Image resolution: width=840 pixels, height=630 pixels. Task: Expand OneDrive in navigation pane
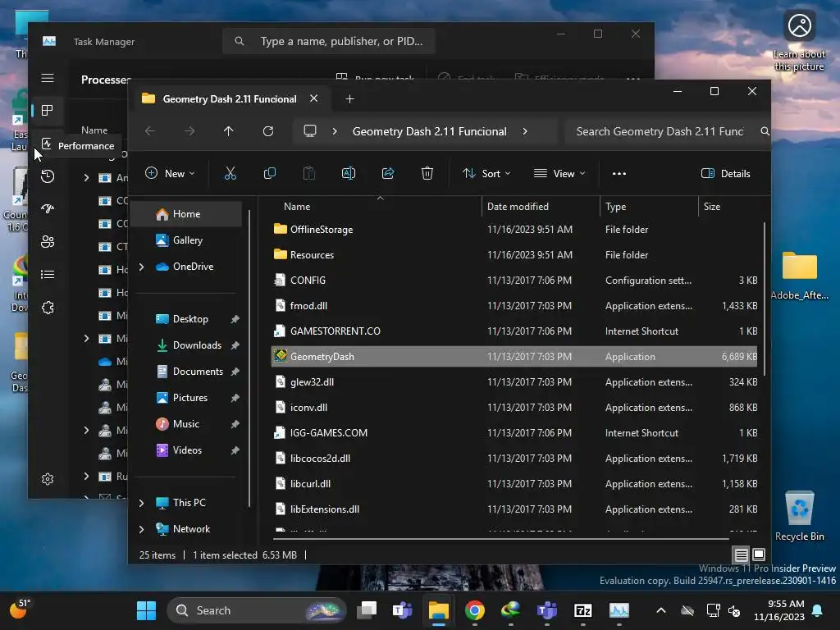tap(141, 267)
